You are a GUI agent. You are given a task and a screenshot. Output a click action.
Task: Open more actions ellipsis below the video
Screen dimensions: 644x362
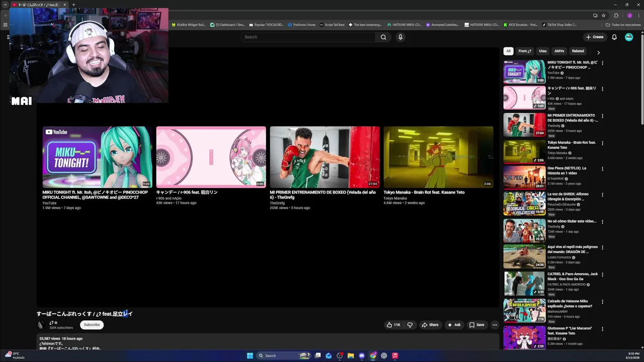click(x=495, y=325)
